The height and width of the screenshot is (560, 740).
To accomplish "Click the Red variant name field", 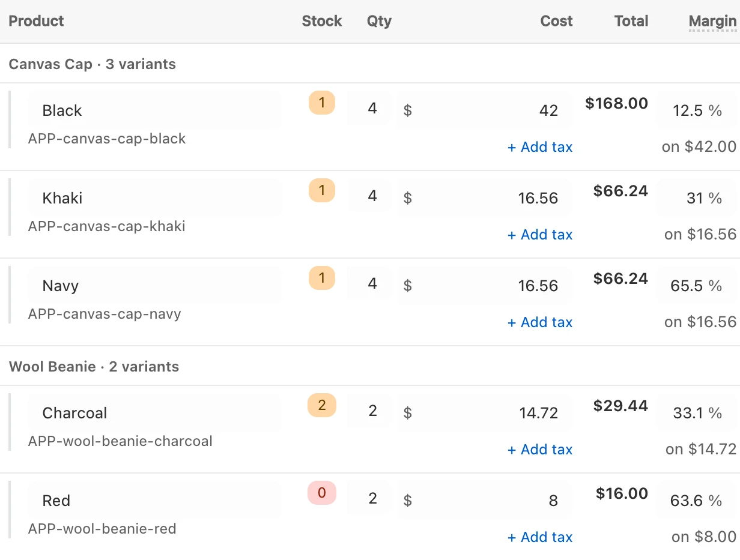I will tap(155, 501).
